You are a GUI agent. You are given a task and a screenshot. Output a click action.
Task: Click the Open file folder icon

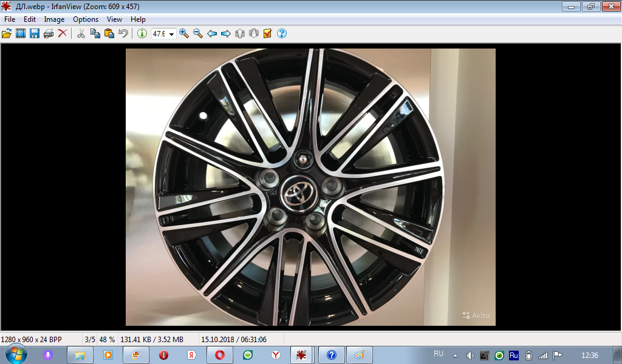[x=6, y=33]
